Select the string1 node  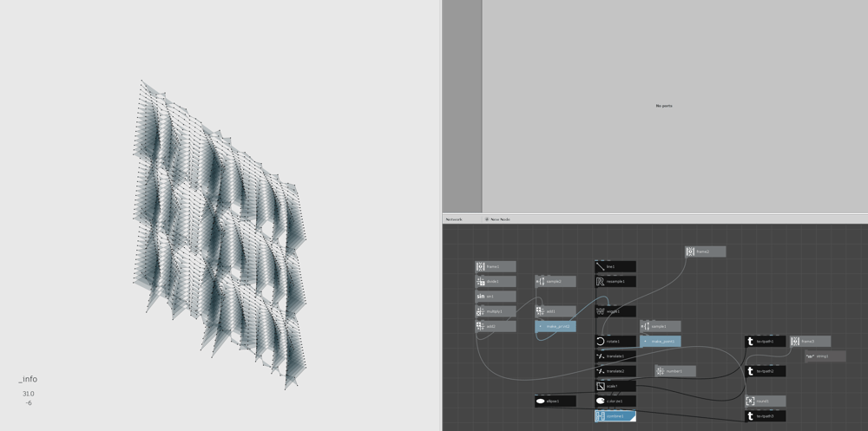[x=825, y=356]
